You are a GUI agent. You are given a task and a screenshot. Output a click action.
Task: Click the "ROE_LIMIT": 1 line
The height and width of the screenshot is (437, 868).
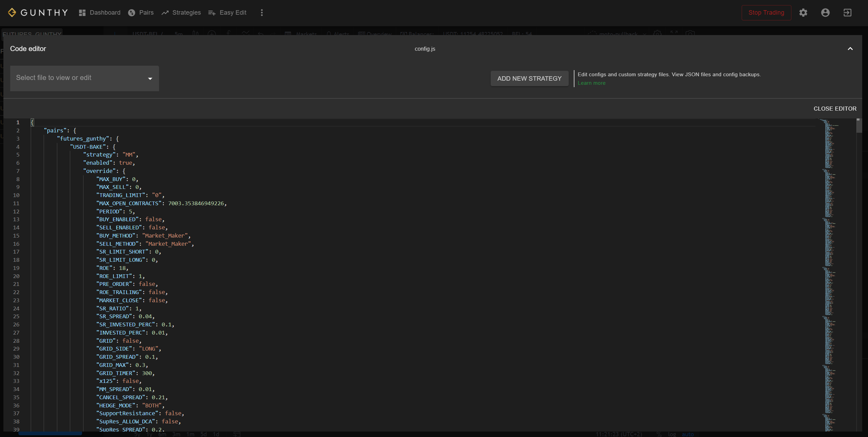tap(121, 276)
